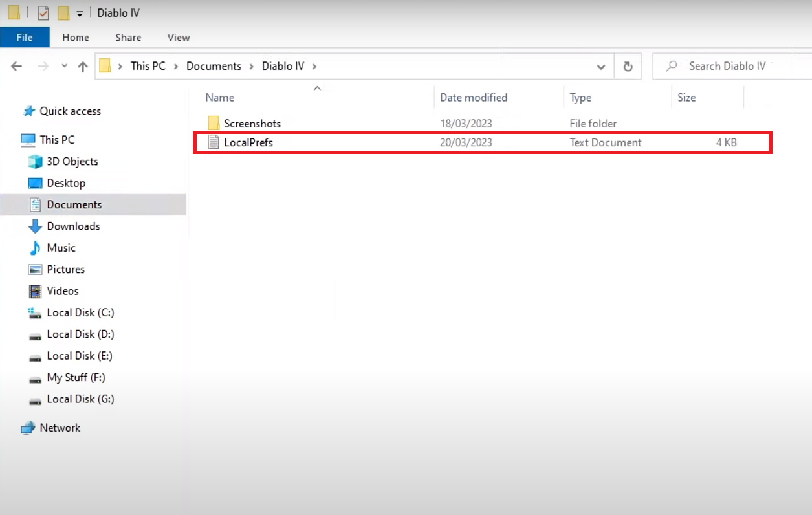This screenshot has height=515, width=812.
Task: Sort files by Date modified column
Action: pos(474,98)
